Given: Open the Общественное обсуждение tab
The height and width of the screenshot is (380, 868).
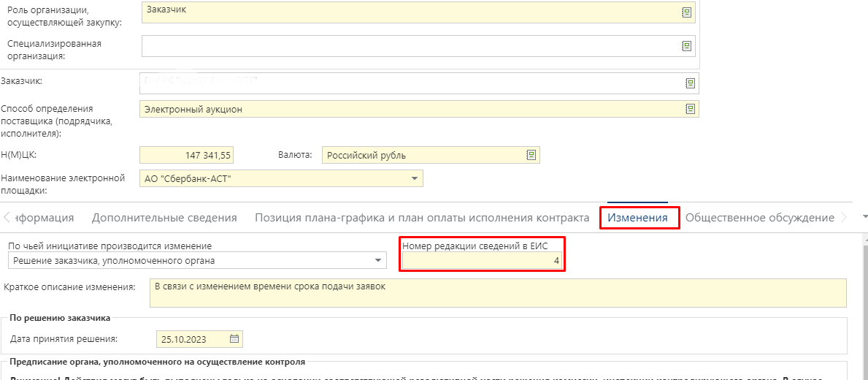Looking at the screenshot, I should tap(759, 218).
